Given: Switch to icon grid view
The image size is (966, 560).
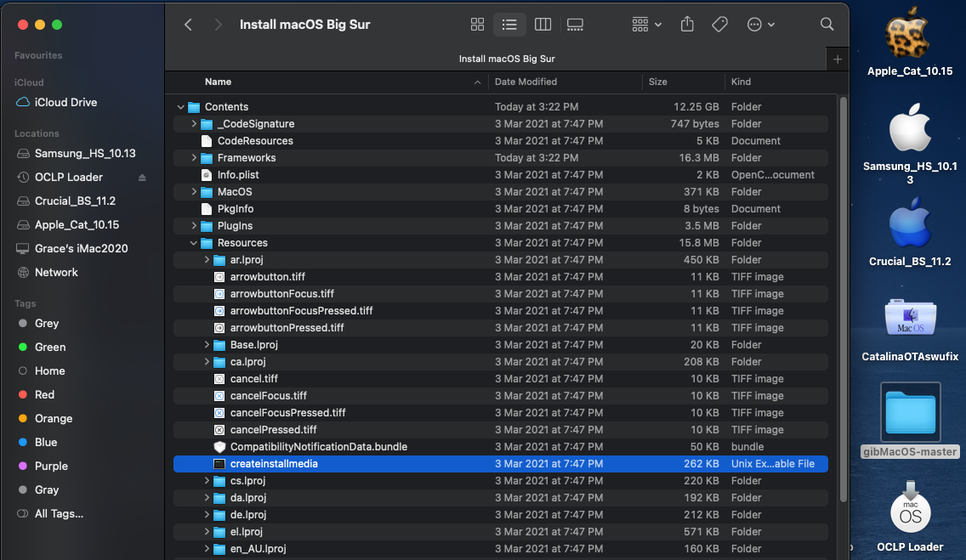Looking at the screenshot, I should coord(477,25).
